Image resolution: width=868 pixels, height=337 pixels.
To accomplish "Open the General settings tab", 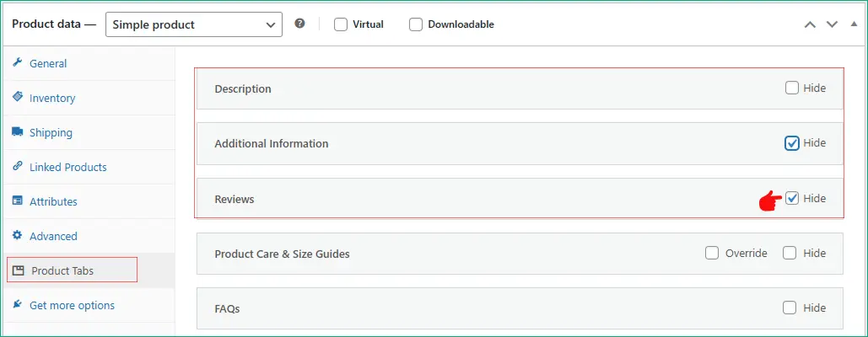I will click(89, 63).
